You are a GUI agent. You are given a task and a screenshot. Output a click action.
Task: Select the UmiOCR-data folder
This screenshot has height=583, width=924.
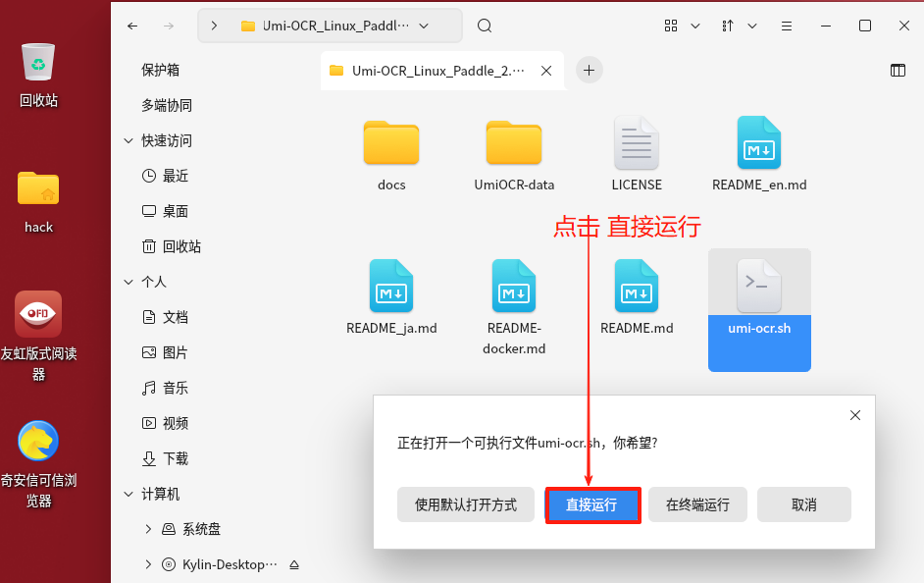click(x=514, y=156)
